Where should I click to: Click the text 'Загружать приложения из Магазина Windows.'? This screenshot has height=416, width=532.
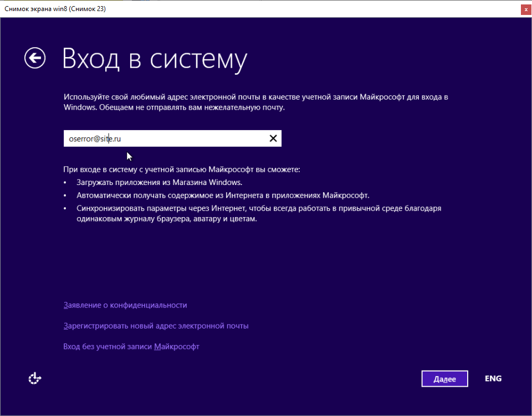(x=160, y=182)
